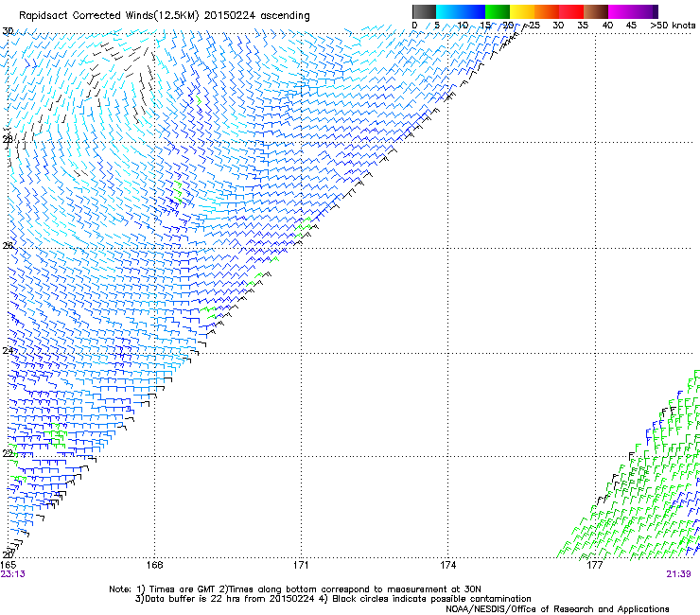700x615 pixels.
Task: Click the 'Black circles indicate possible contamination' note
Action: click(x=431, y=599)
